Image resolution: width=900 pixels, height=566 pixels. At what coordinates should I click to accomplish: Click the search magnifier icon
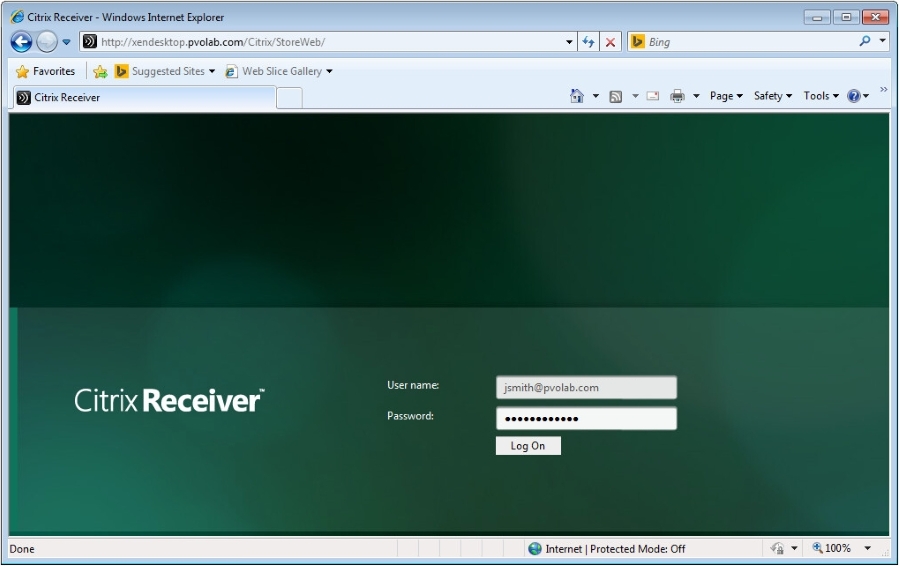click(864, 41)
